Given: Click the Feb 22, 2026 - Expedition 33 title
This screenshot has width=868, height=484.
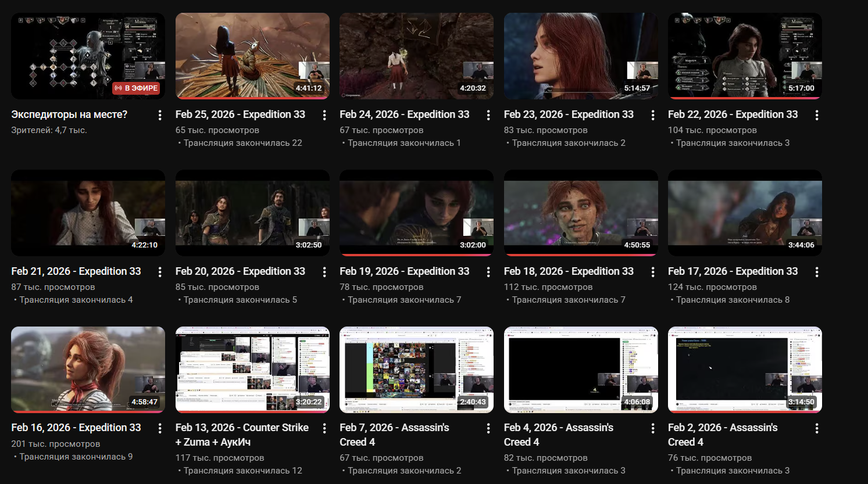Looking at the screenshot, I should (x=734, y=114).
